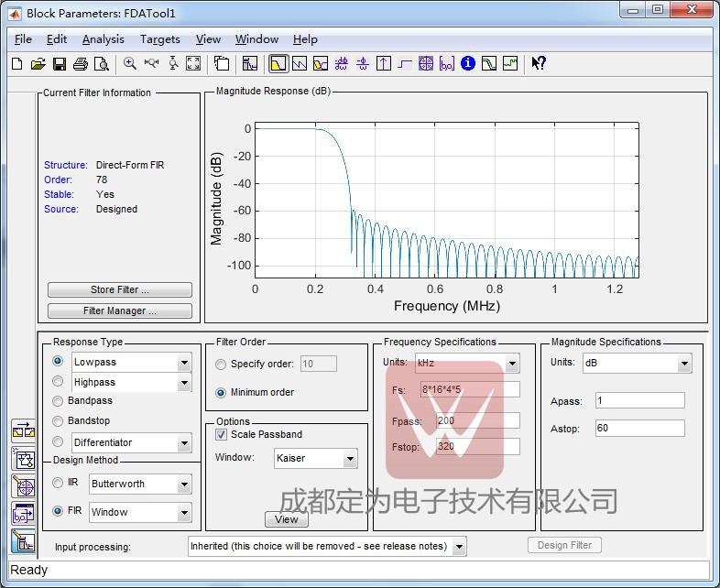The image size is (720, 588).
Task: Open the Analysis menu
Action: tap(103, 39)
